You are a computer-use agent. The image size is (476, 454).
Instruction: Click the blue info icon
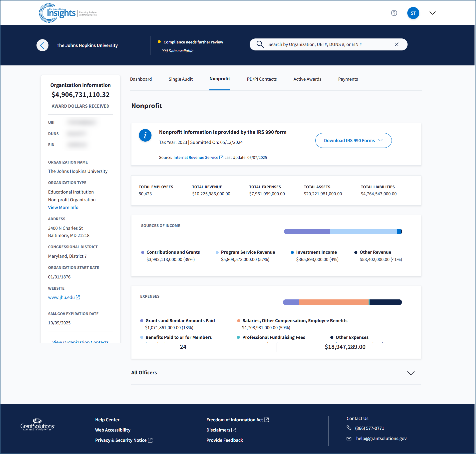click(x=145, y=135)
